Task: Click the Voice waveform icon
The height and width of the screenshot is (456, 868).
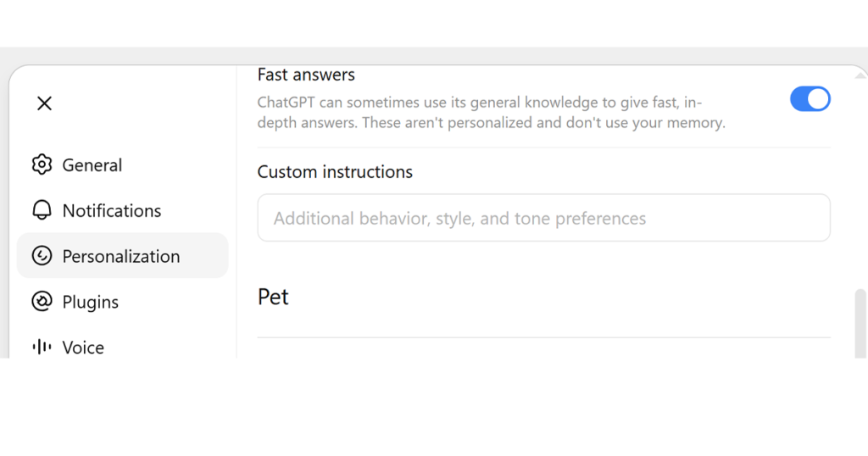Action: (x=42, y=347)
